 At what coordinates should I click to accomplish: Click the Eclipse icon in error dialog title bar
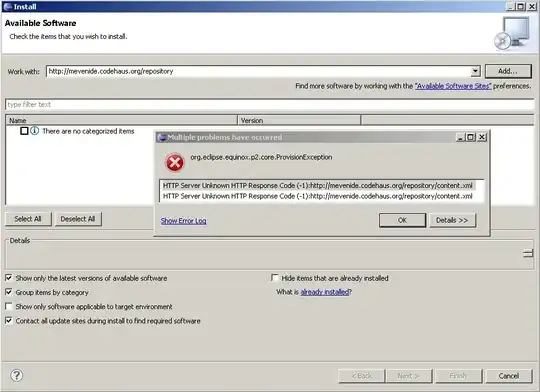(x=162, y=137)
